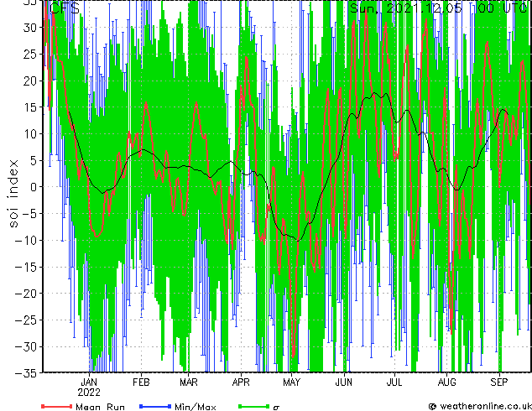Click the y-axis value -15
Viewport: 532px width, 411px height.
(26, 267)
